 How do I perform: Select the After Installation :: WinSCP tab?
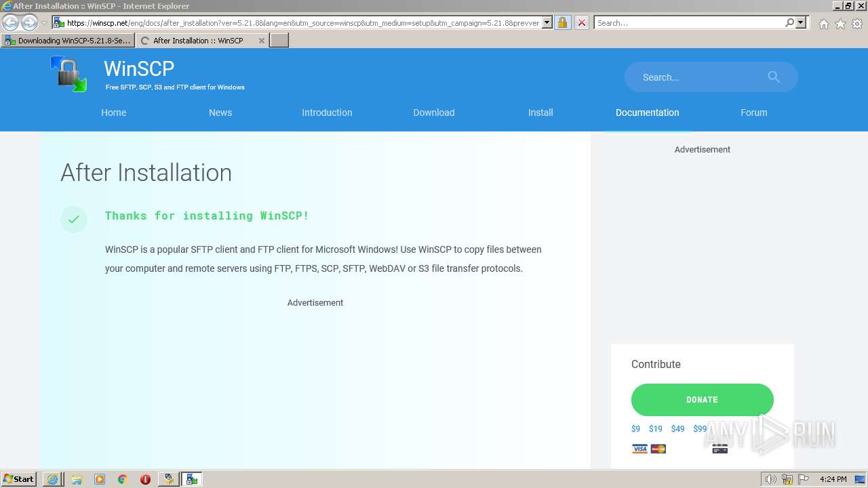(x=197, y=41)
